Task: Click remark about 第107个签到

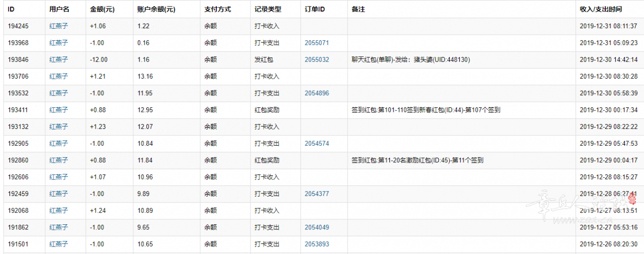Action: (x=426, y=110)
